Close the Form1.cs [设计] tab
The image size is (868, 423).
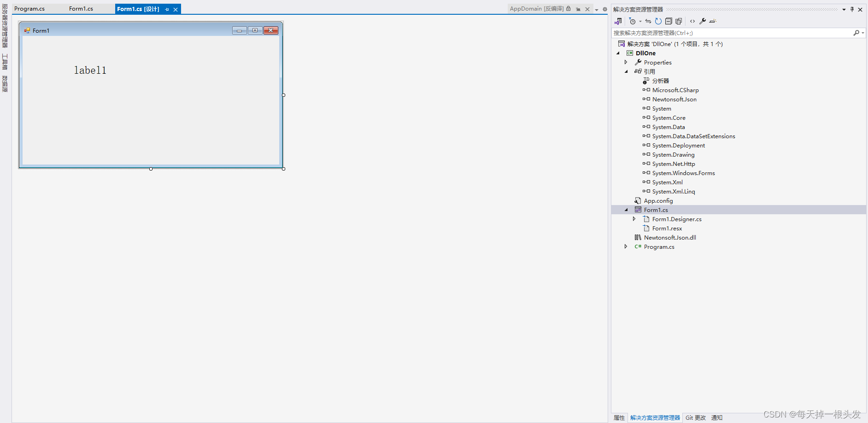pos(176,9)
